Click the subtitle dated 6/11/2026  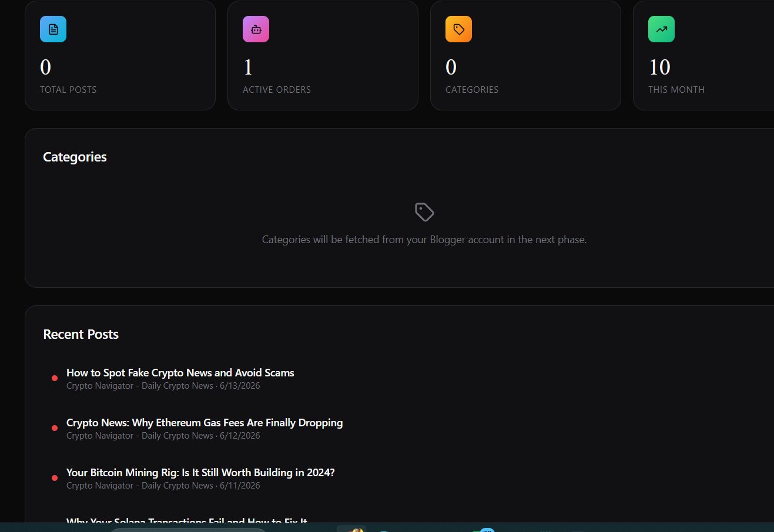[x=163, y=486]
